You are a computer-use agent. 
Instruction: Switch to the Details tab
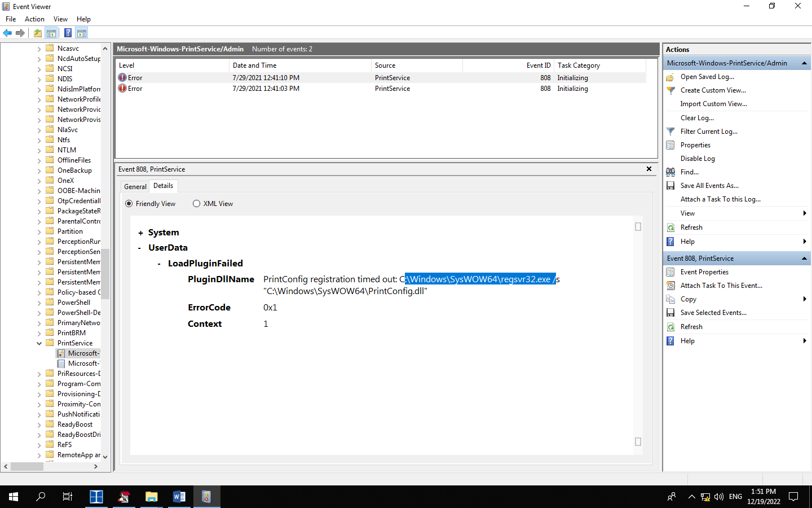[164, 186]
